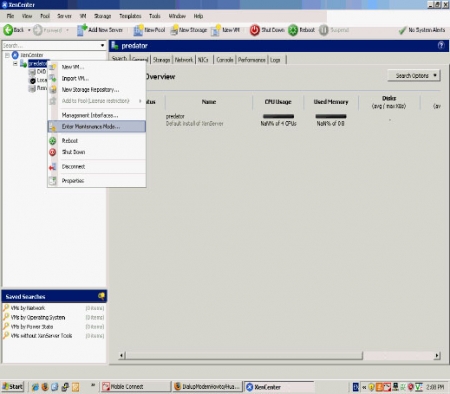450x394 pixels.
Task: Open the Storage menu
Action: click(102, 16)
